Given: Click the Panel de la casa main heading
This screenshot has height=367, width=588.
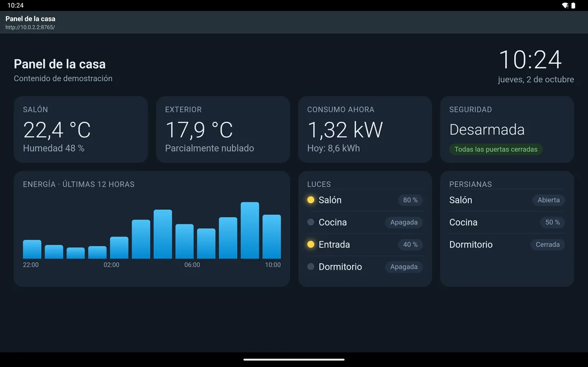Looking at the screenshot, I should tap(60, 64).
